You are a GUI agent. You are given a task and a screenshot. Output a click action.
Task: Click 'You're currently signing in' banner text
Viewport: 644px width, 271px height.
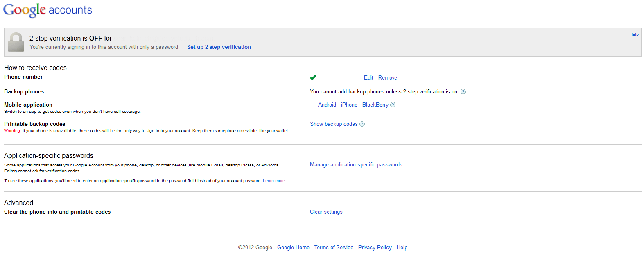[x=104, y=47]
